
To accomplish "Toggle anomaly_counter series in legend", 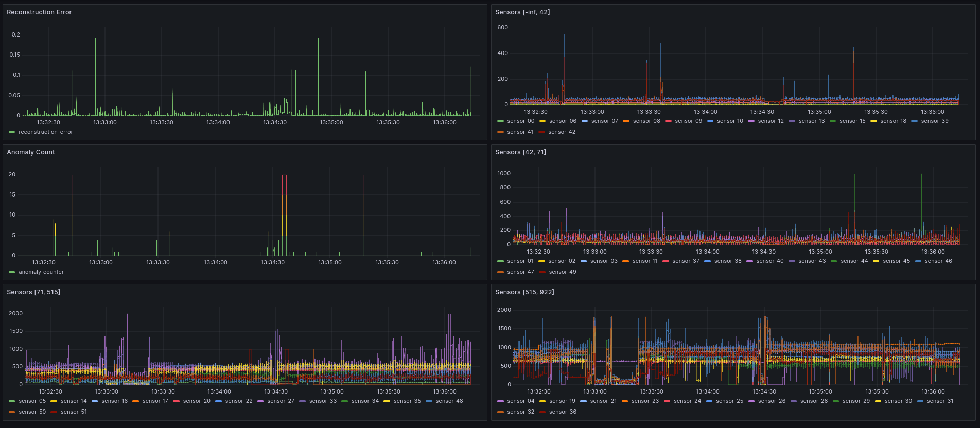I will click(x=41, y=272).
